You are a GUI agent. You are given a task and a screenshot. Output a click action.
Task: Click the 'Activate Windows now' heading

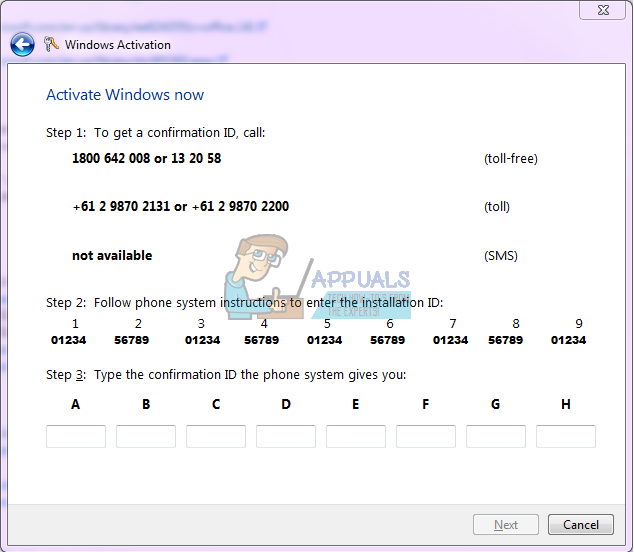[x=125, y=95]
